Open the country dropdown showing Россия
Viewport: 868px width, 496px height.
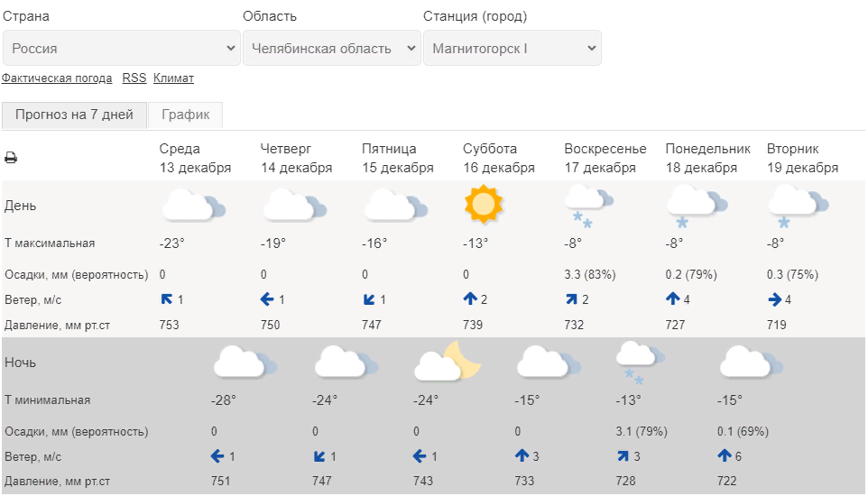[x=121, y=48]
